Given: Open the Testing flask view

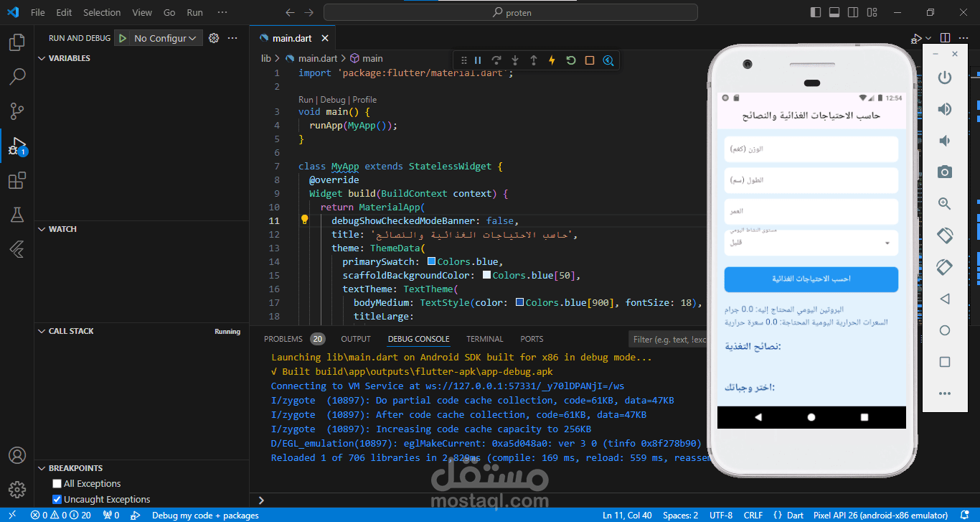Looking at the screenshot, I should 17,215.
